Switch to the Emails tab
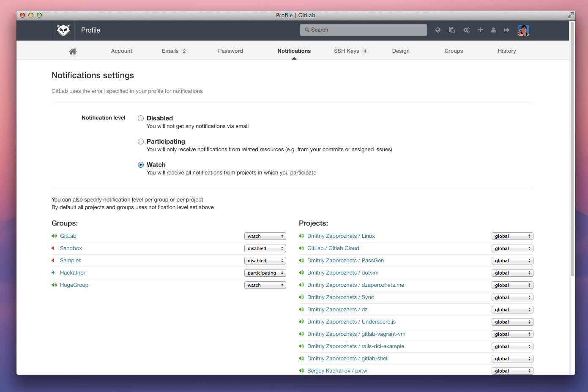 coord(170,51)
